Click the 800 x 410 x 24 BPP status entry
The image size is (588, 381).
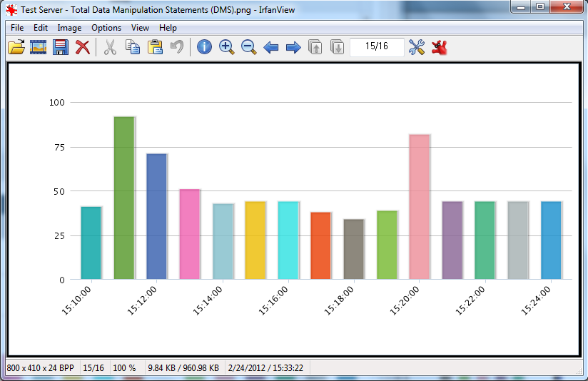point(41,368)
